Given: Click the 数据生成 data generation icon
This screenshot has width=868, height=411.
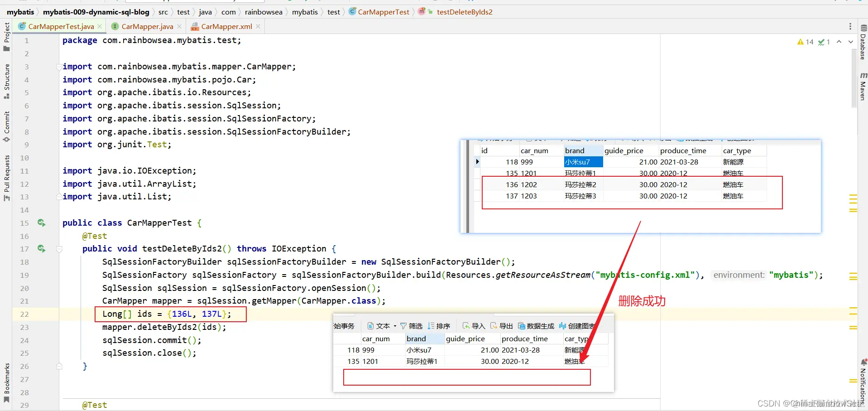Looking at the screenshot, I should click(x=522, y=326).
